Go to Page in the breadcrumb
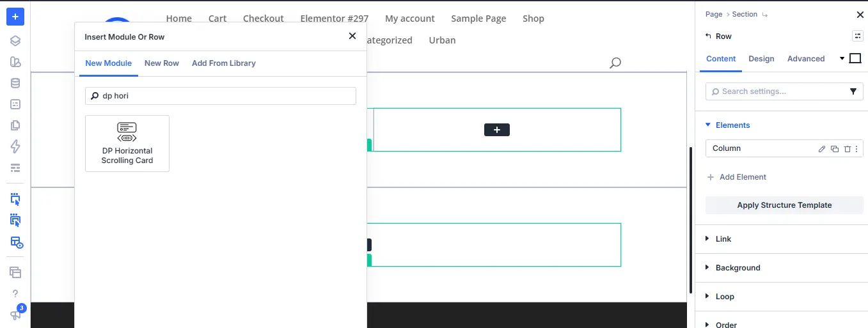The image size is (868, 328). pyautogui.click(x=714, y=14)
